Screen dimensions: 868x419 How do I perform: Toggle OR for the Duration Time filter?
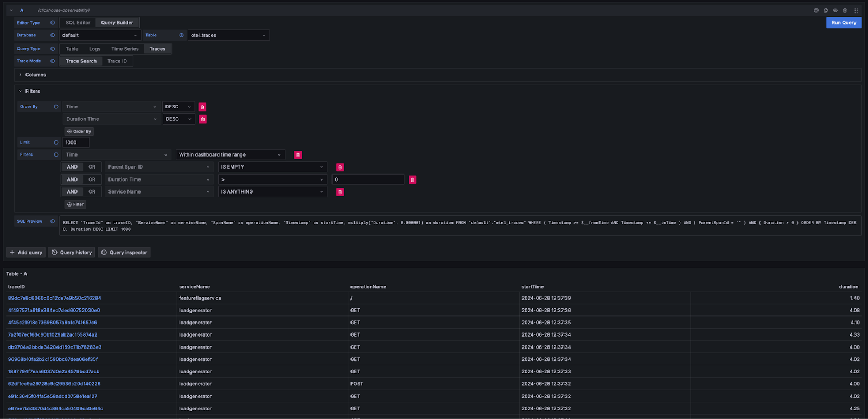point(92,179)
